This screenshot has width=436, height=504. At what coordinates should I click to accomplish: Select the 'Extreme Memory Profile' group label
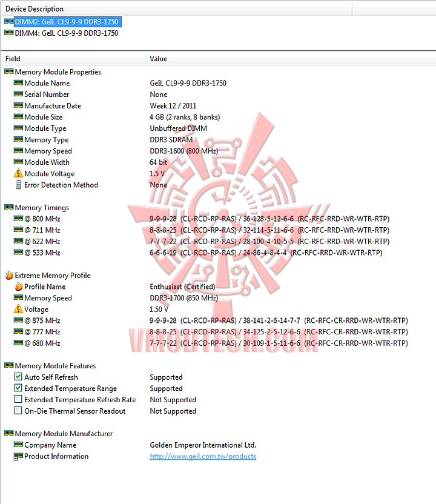tap(53, 276)
